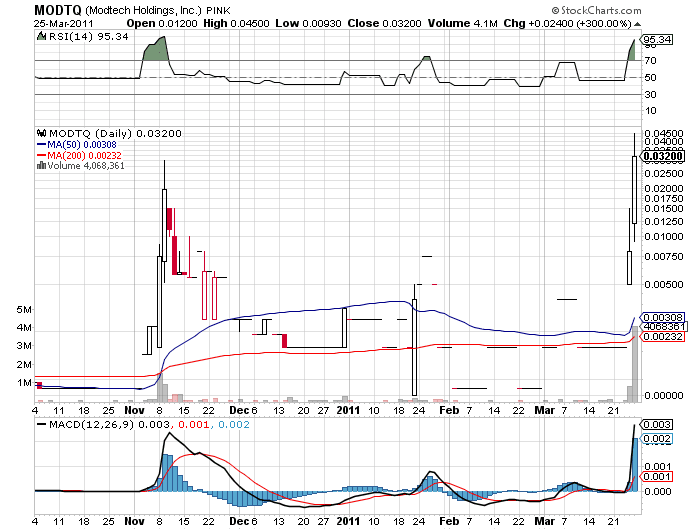Click the 0.001 signal line value tag
This screenshot has height=530, width=700.
tap(657, 476)
